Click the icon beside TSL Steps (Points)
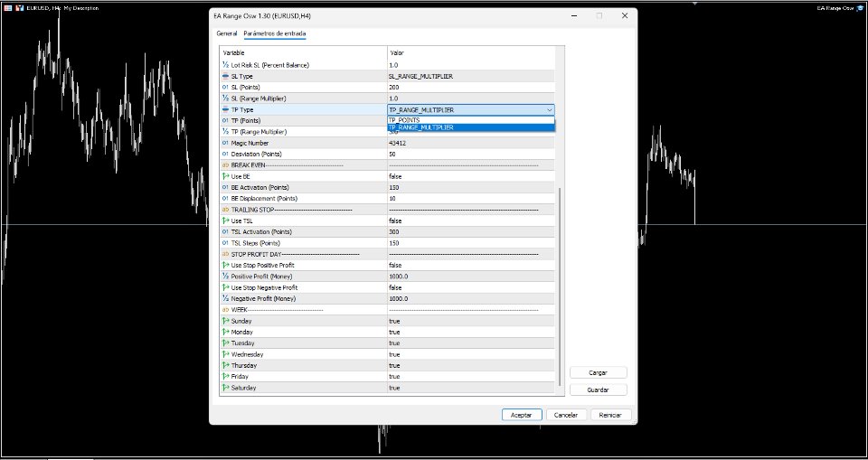The image size is (868, 460). [225, 243]
